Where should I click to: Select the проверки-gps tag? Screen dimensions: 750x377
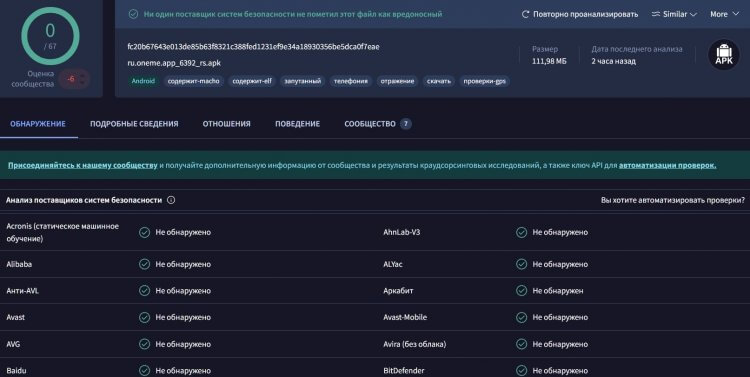coord(485,81)
